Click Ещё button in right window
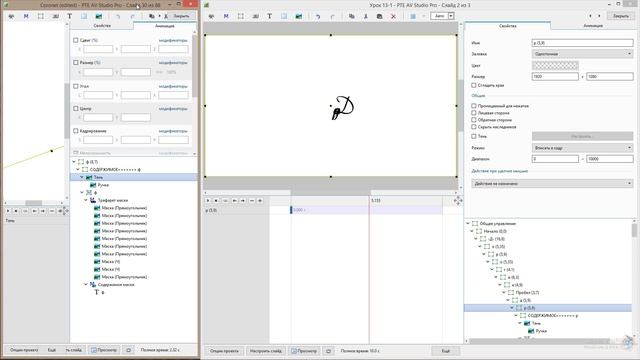This screenshot has width=640, height=360. pyautogui.click(x=446, y=351)
